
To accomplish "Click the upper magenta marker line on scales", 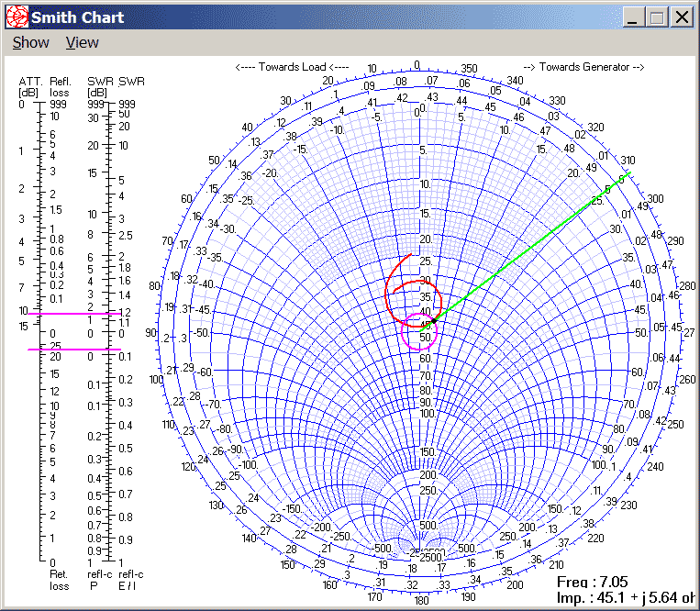I will click(74, 314).
